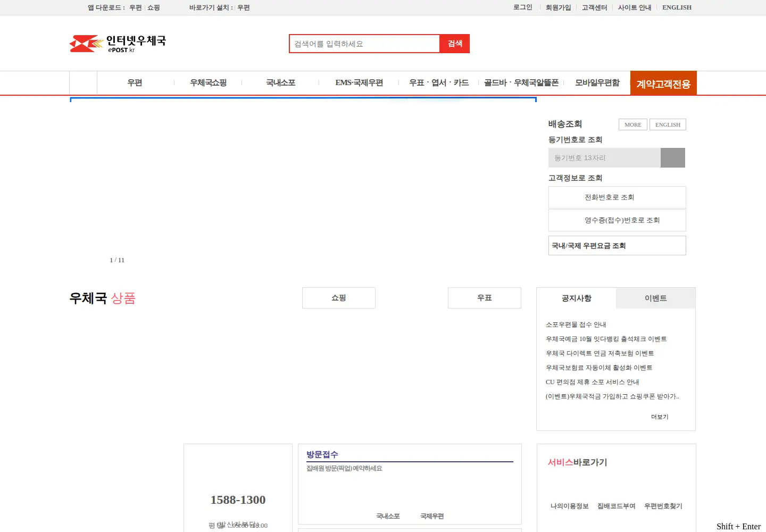766x532 pixels.
Task: Open the EMS·국제우편 menu
Action: tap(359, 82)
